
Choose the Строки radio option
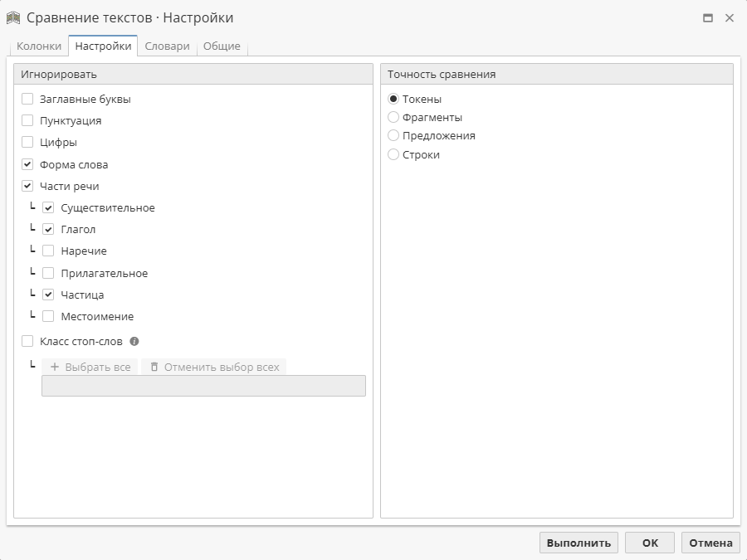point(393,155)
